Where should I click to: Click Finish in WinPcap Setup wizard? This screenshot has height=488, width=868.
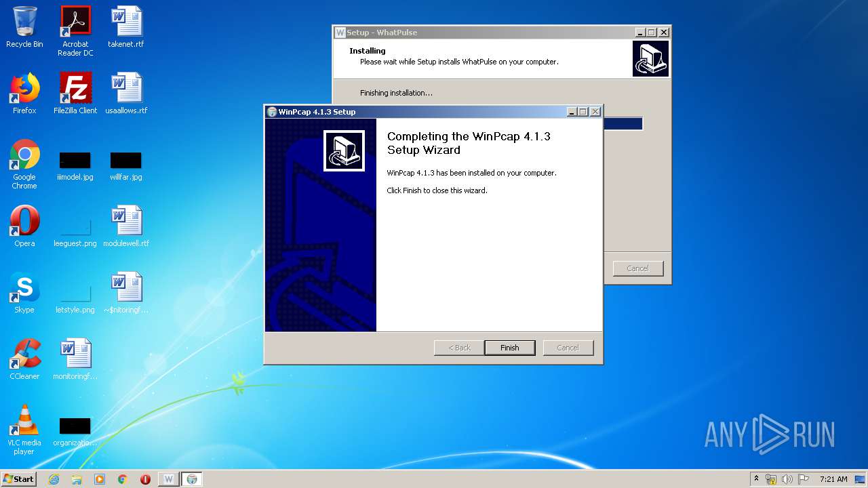(x=509, y=348)
